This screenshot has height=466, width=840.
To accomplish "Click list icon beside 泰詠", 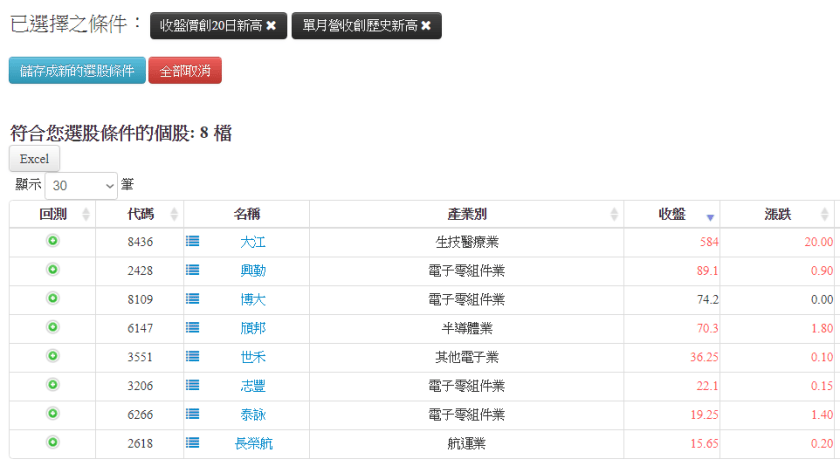I will click(193, 414).
